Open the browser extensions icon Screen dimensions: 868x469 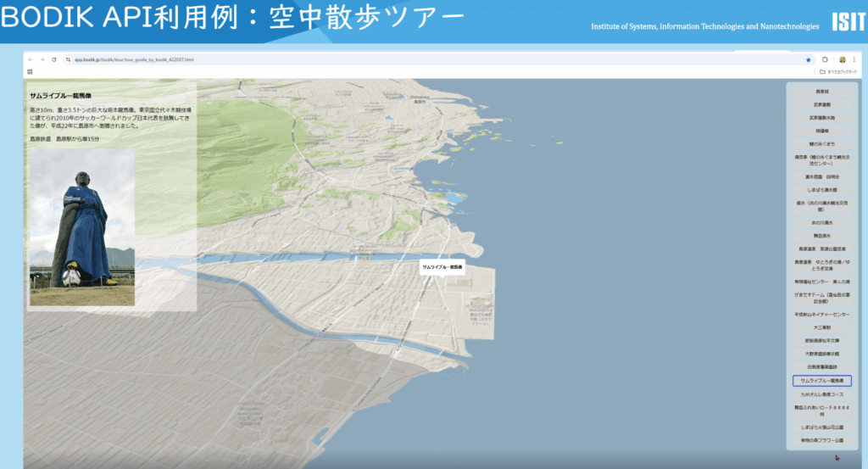[x=825, y=60]
